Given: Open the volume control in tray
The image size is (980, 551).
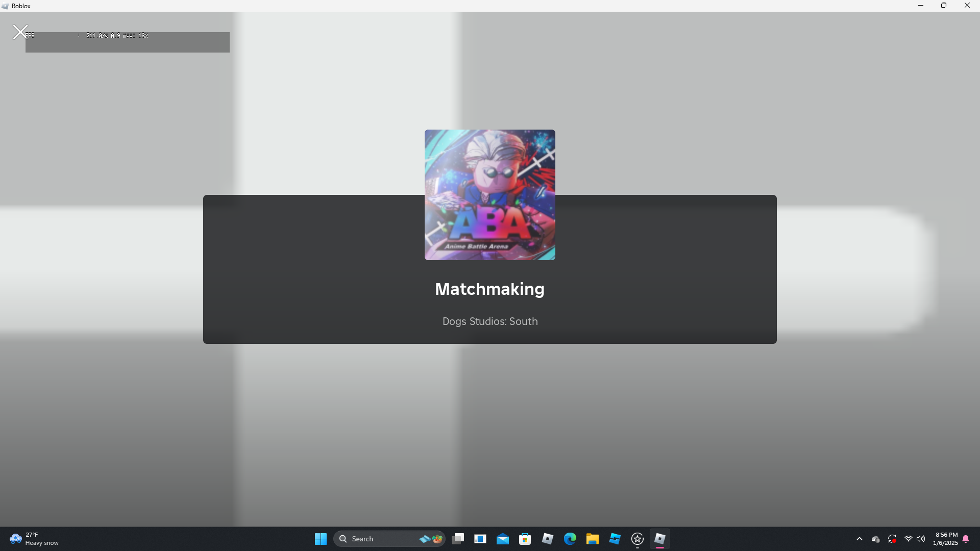Looking at the screenshot, I should (x=921, y=539).
